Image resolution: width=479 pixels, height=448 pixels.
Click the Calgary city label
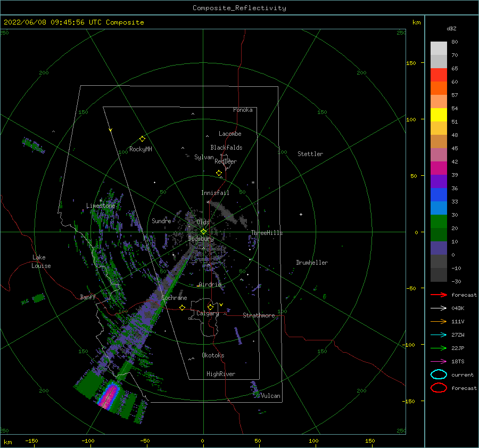(208, 313)
